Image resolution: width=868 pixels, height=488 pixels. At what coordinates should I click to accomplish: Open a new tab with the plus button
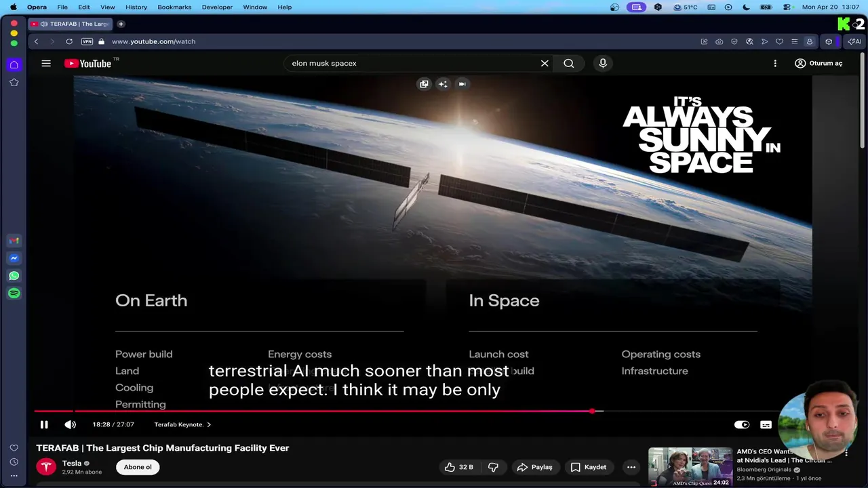click(x=121, y=24)
